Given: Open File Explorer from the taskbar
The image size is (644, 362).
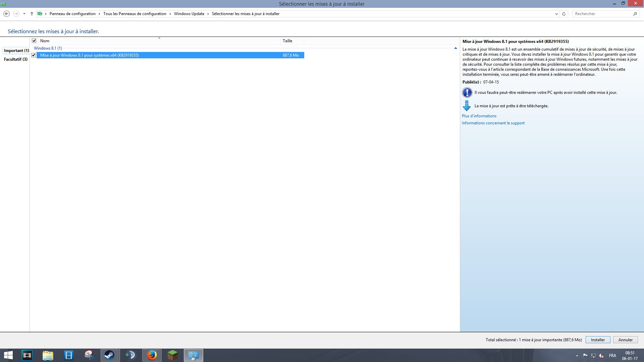Looking at the screenshot, I should point(48,355).
